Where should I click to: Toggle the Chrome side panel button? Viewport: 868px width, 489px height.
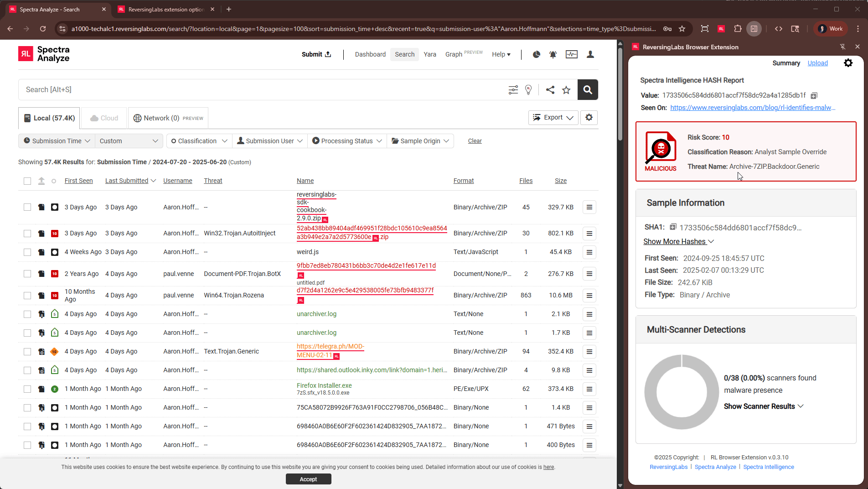754,29
